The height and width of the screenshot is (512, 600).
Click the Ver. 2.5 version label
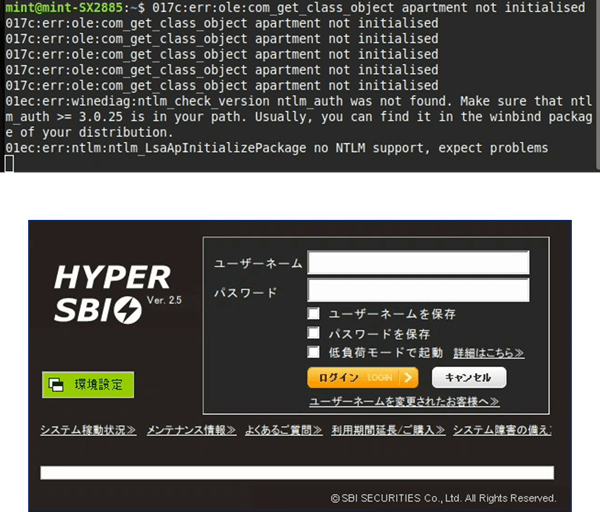(164, 300)
